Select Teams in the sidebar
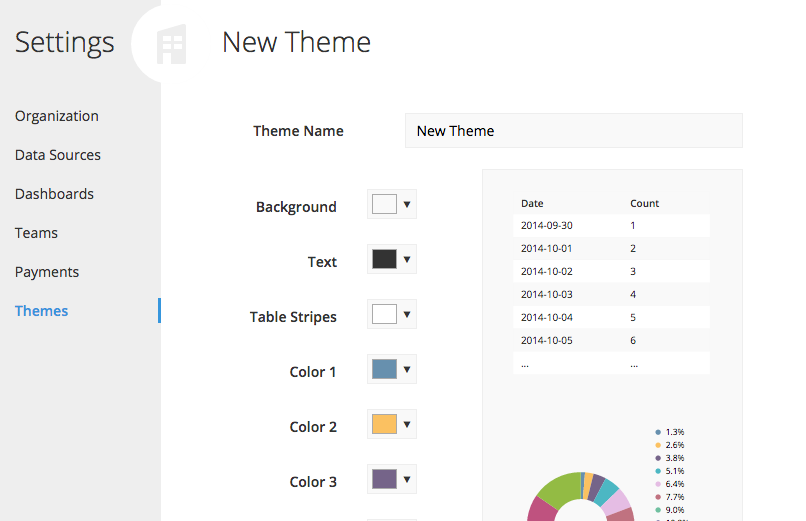 [x=36, y=233]
